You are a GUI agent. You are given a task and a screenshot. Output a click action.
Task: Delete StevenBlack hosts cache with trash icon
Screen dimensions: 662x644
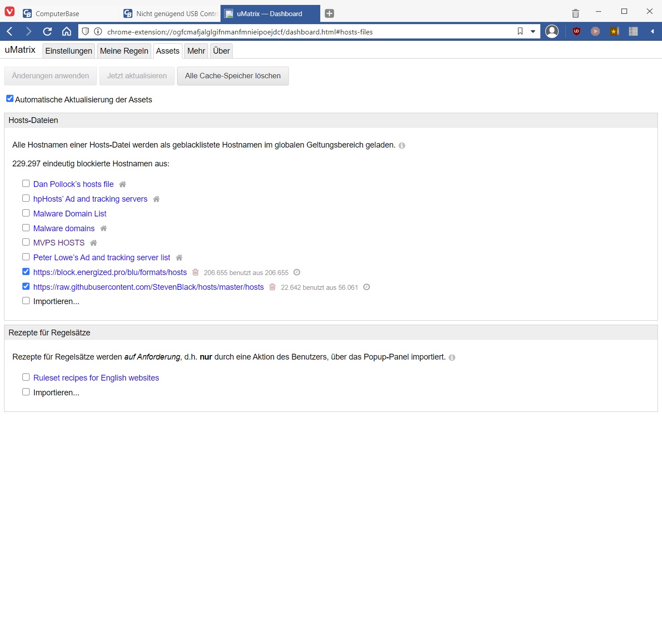click(x=272, y=287)
